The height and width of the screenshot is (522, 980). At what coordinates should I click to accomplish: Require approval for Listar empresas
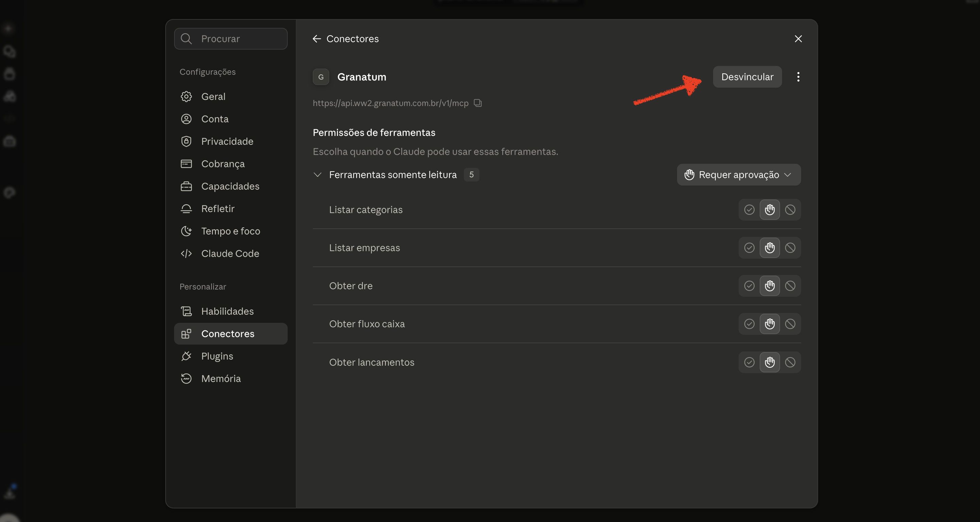pos(770,248)
